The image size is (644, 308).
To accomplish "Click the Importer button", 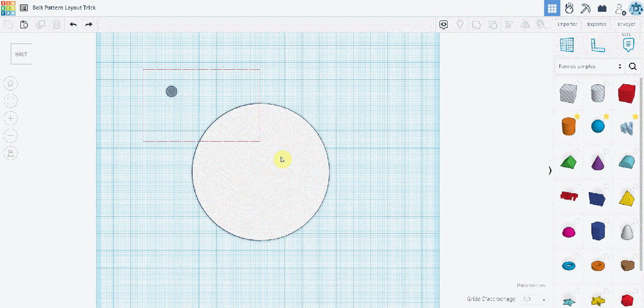I will tap(567, 24).
